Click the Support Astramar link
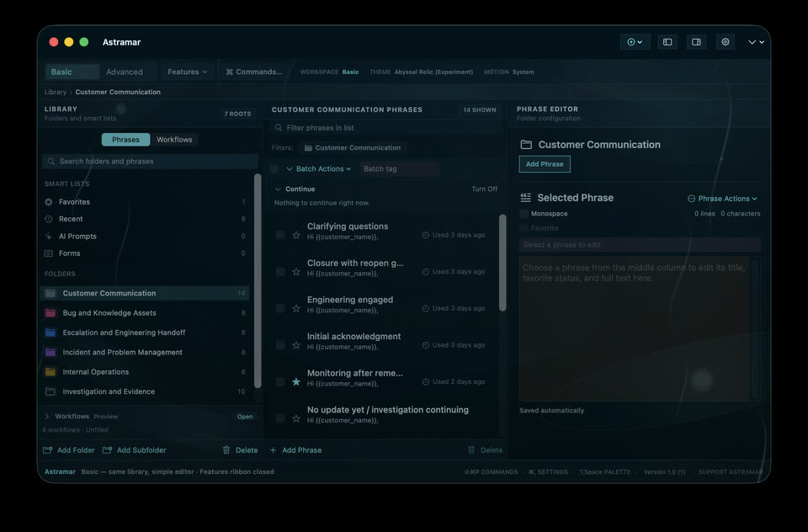Viewport: 808px width, 532px height. 731,471
